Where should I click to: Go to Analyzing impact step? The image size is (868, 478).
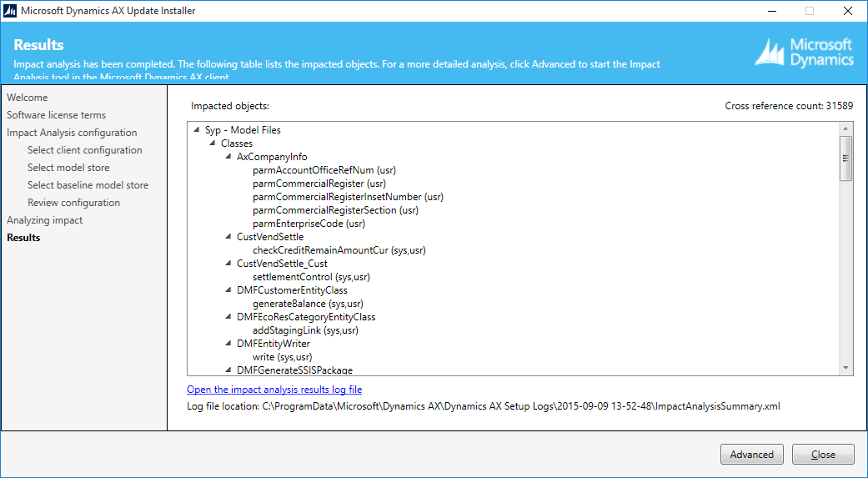(45, 220)
